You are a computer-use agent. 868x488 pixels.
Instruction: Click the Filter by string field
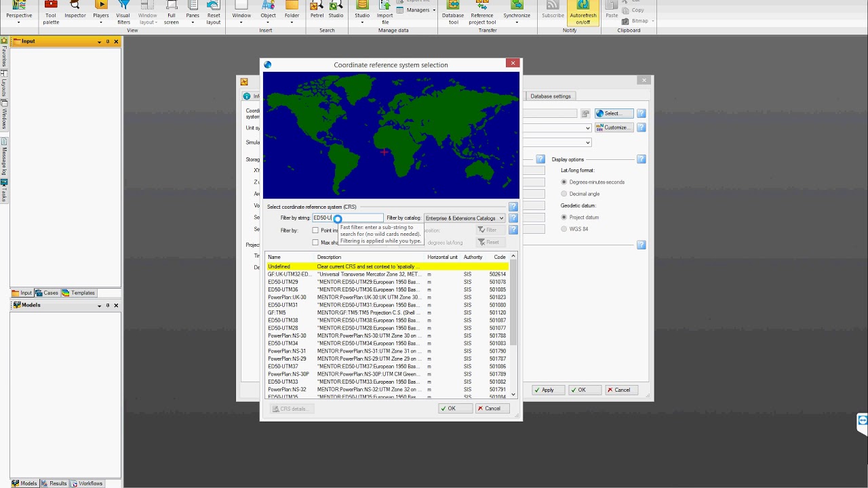coord(347,218)
